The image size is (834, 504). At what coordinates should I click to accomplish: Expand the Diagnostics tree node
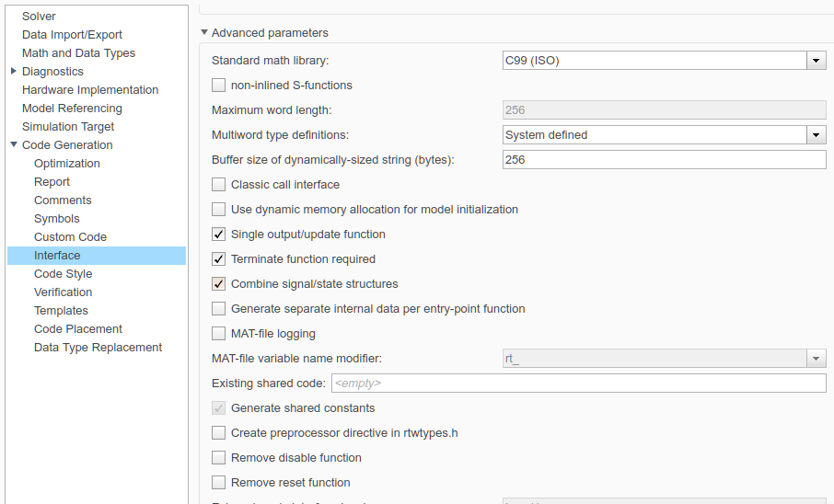click(x=14, y=71)
